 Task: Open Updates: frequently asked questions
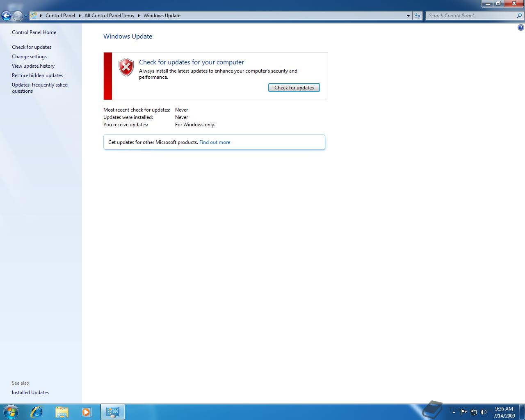(x=40, y=88)
